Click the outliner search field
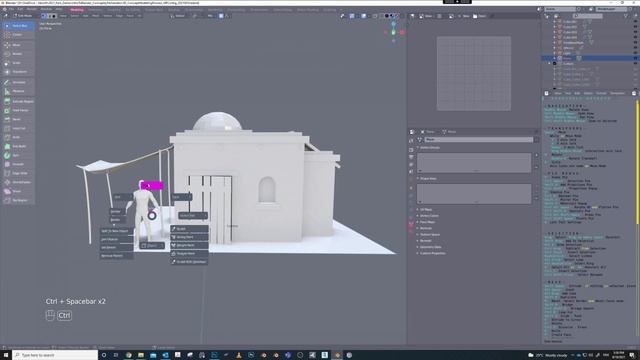Screen dimensions: 640x360 [x=589, y=16]
